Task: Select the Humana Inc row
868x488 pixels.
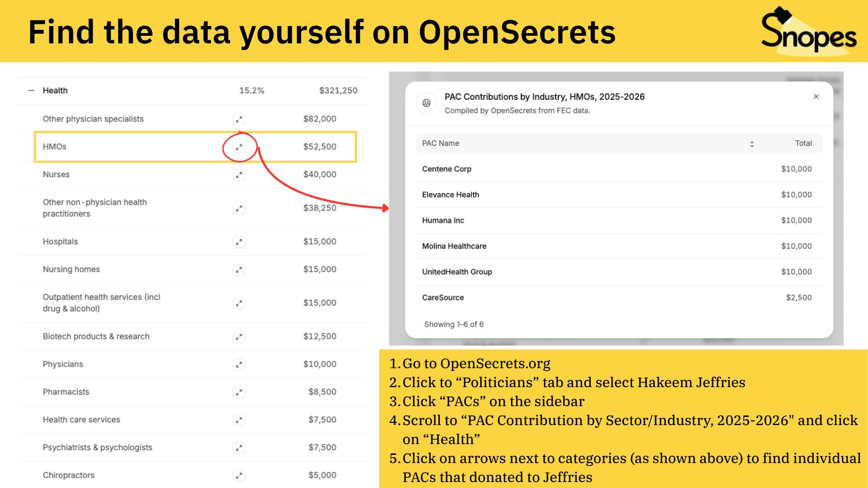Action: click(x=619, y=221)
